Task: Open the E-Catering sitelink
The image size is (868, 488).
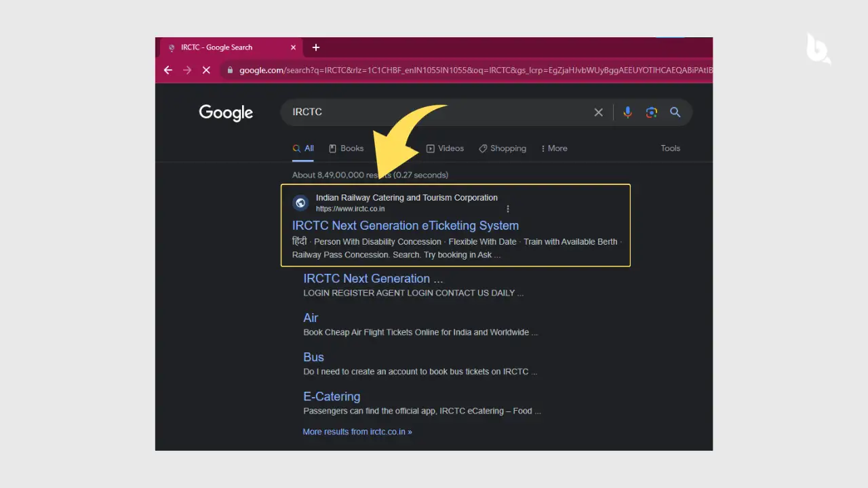Action: [x=332, y=396]
